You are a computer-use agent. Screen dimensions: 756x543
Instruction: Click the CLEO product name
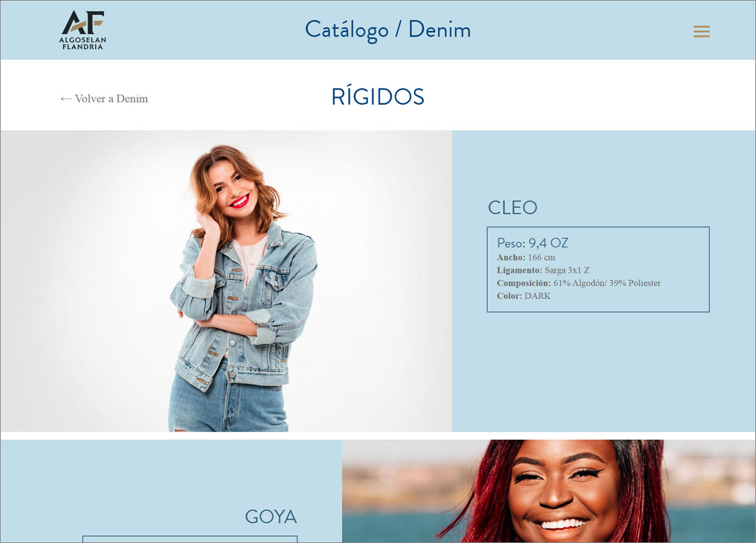coord(513,208)
